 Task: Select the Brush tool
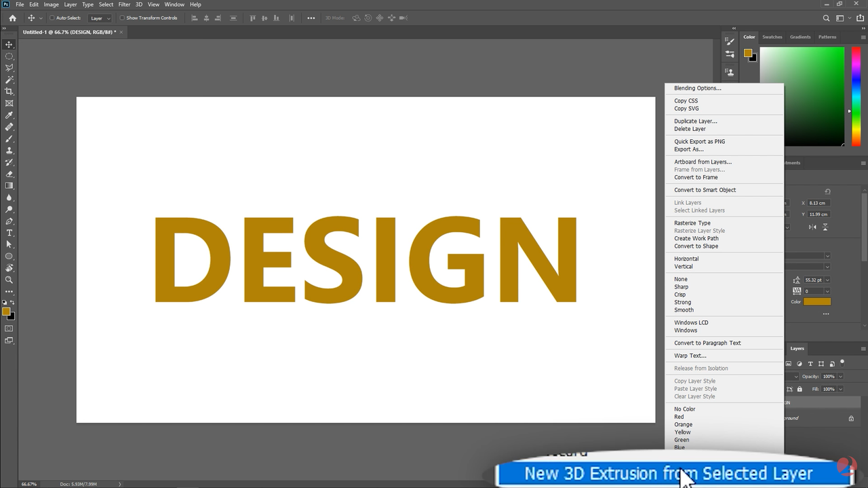pos(9,138)
